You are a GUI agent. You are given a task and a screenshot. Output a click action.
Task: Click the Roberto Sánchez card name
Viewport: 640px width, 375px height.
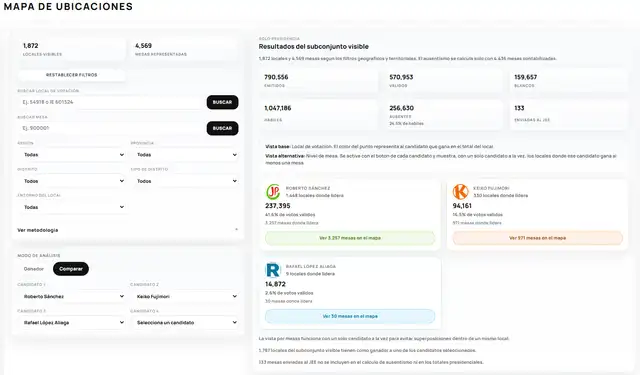[x=308, y=189]
